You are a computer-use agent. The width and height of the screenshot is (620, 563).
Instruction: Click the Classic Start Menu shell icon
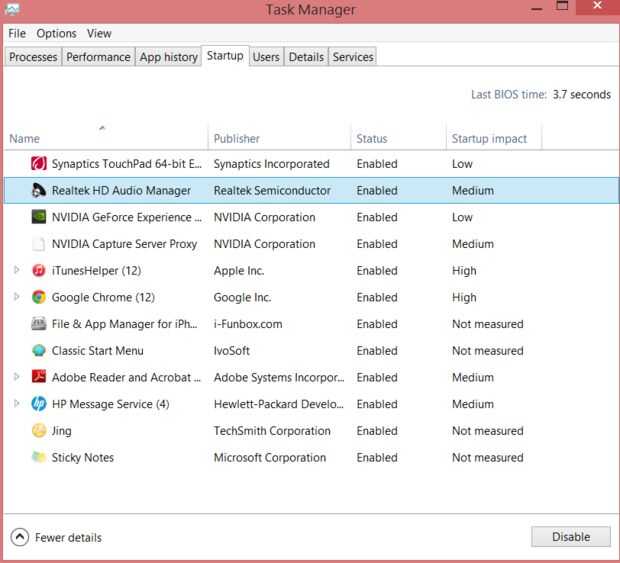pos(39,351)
